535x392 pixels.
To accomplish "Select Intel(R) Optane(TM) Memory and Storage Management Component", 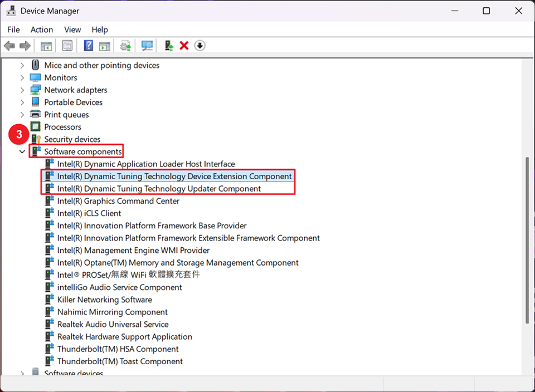I will point(178,262).
